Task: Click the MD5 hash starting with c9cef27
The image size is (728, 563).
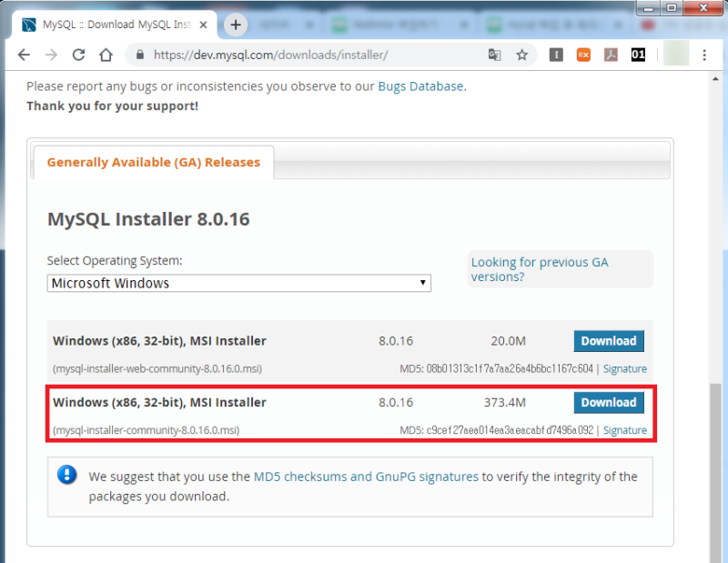Action: (510, 430)
